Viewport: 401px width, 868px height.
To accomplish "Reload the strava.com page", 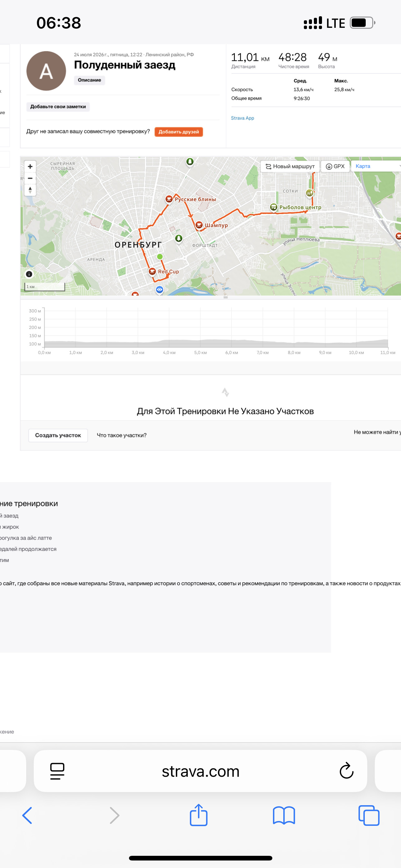I will coord(346,771).
